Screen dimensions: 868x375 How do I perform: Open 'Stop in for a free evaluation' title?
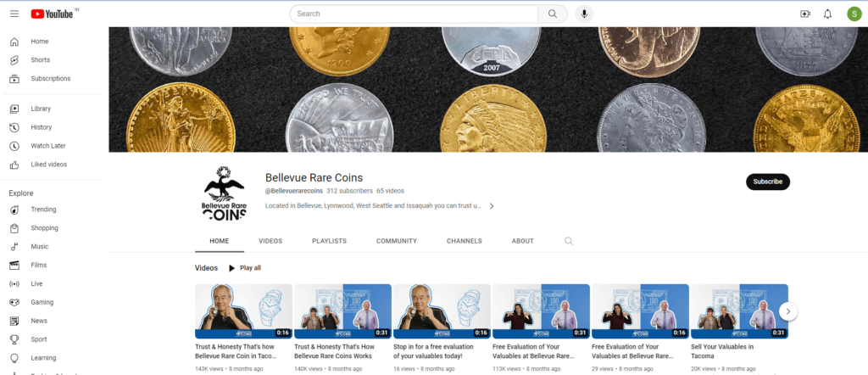pyautogui.click(x=433, y=351)
